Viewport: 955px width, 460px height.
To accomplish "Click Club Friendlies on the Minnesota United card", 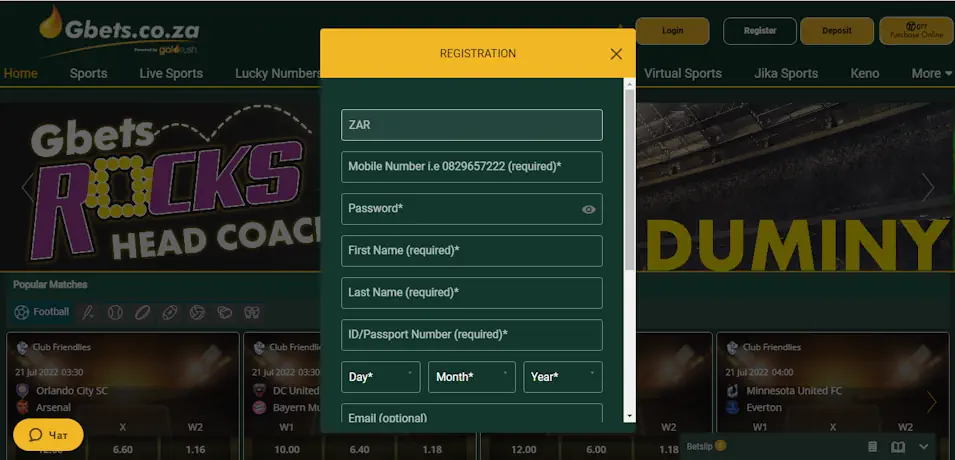I will (x=772, y=347).
